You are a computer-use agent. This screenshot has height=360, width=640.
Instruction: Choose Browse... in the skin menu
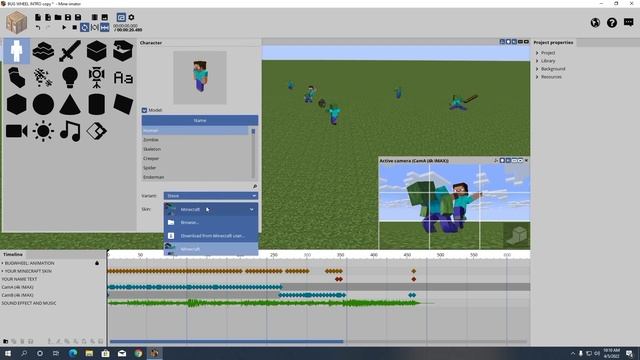[x=211, y=222]
